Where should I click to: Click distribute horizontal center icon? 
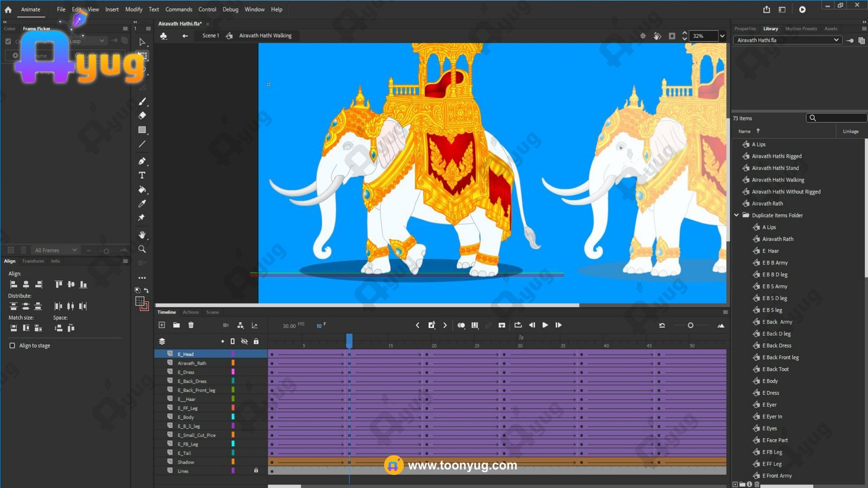point(71,306)
